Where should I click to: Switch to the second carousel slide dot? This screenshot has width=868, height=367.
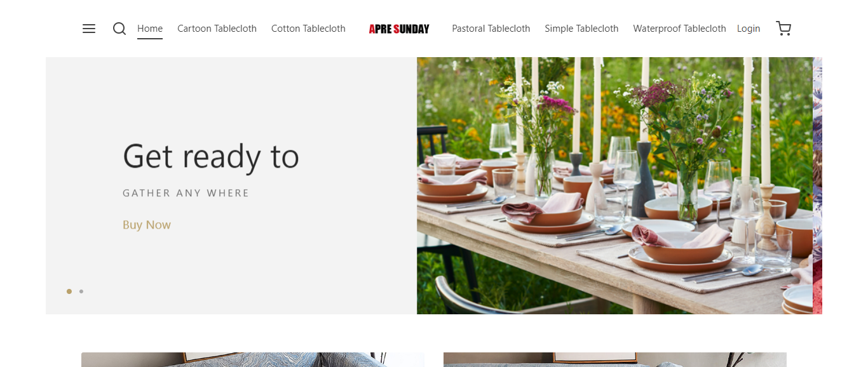click(x=81, y=291)
